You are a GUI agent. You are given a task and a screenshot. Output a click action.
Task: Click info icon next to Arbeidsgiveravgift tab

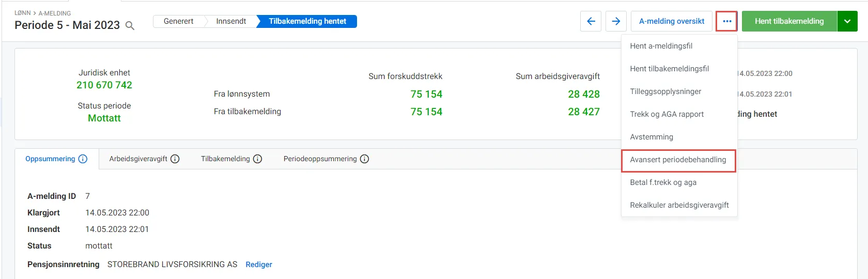[175, 159]
